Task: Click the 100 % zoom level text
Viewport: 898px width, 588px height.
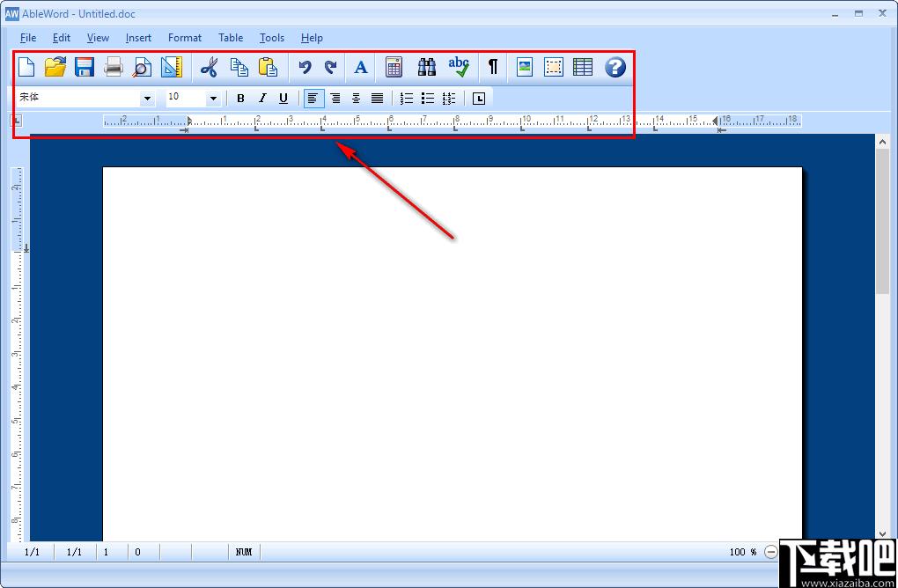Action: [x=743, y=552]
